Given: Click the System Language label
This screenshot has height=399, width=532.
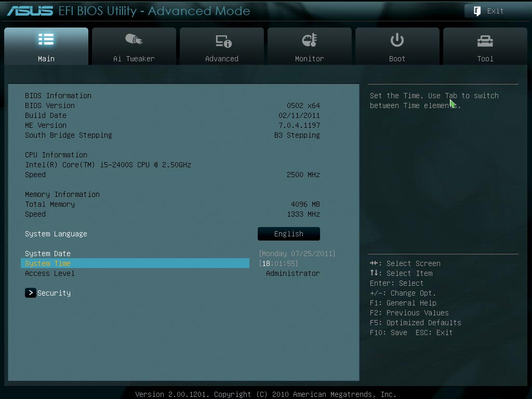Looking at the screenshot, I should [56, 234].
